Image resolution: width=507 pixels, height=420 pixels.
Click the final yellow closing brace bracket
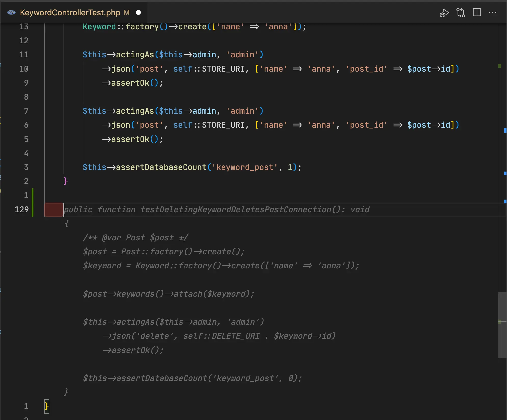point(46,406)
